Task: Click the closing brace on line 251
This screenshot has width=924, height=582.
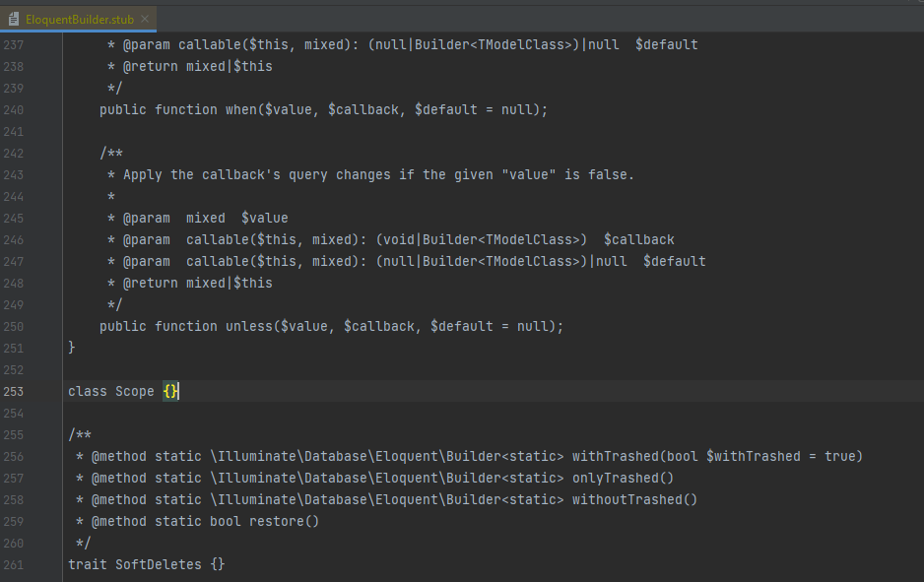Action: coord(70,348)
